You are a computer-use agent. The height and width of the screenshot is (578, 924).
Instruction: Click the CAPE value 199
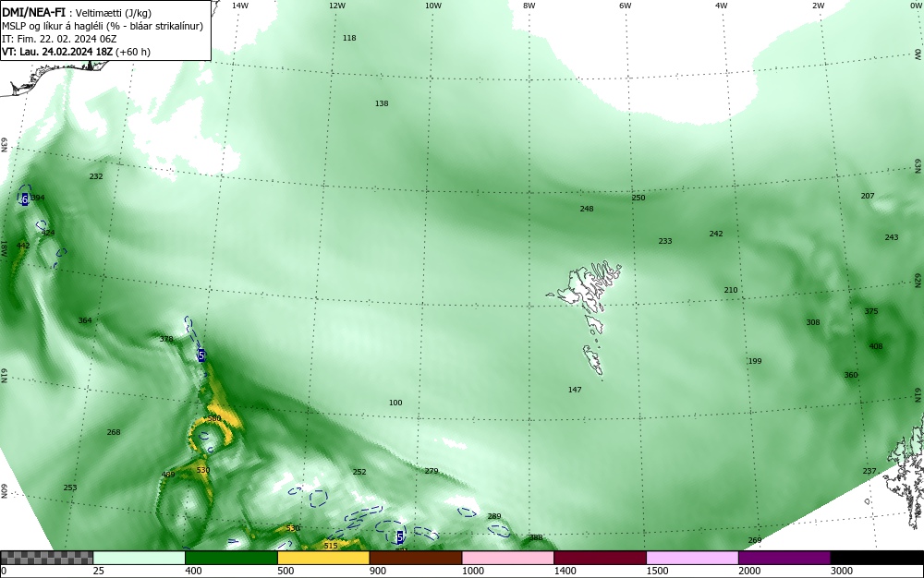(x=754, y=361)
